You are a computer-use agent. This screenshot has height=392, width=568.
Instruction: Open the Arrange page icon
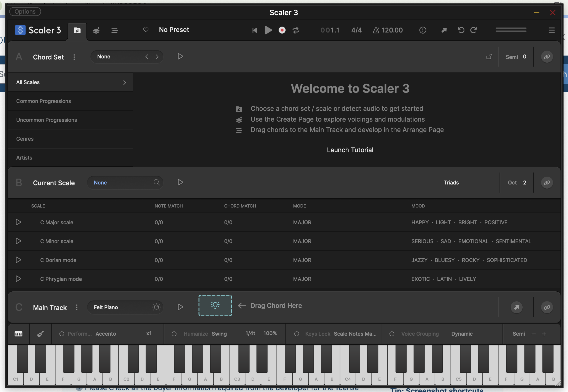[115, 30]
